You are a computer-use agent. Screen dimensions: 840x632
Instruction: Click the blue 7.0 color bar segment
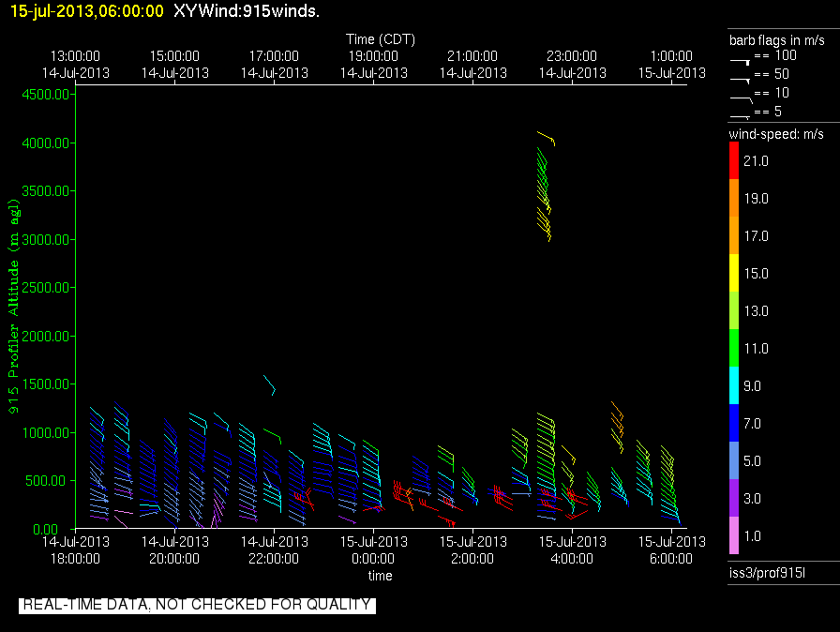coord(734,423)
